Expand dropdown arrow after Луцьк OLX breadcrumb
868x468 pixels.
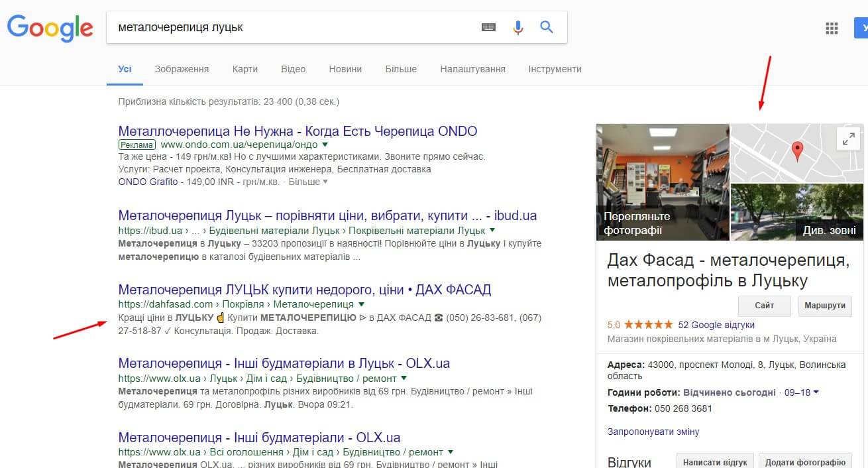(x=404, y=379)
